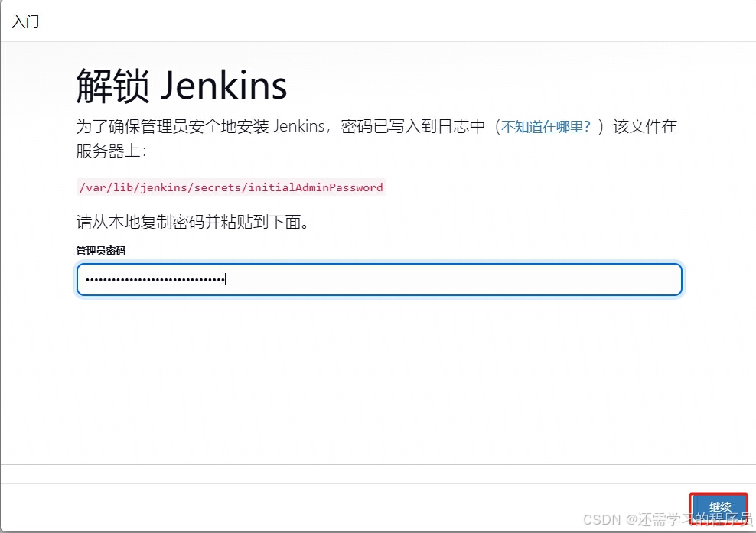756x533 pixels.
Task: Open the 不知道在哪里? help link
Action: coord(546,127)
